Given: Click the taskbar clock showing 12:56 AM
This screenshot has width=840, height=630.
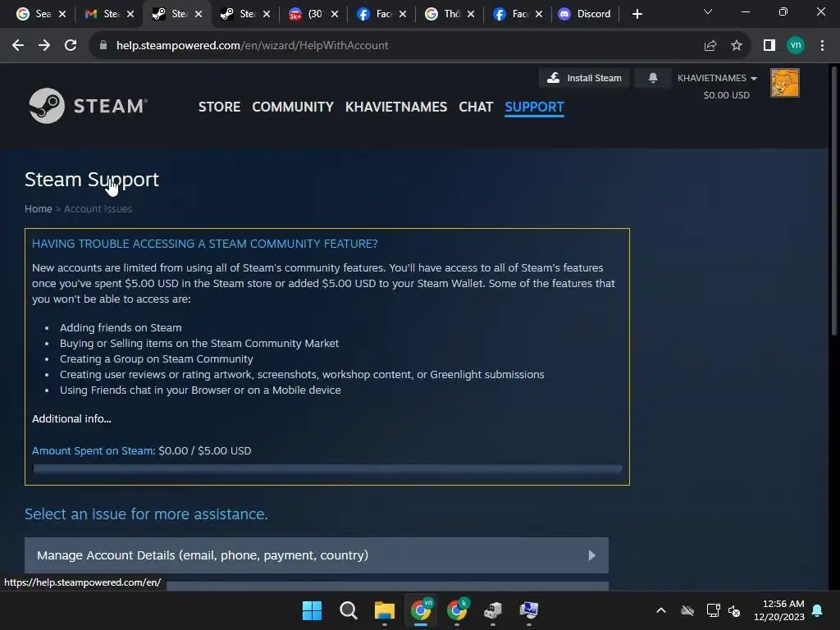Looking at the screenshot, I should [779, 610].
